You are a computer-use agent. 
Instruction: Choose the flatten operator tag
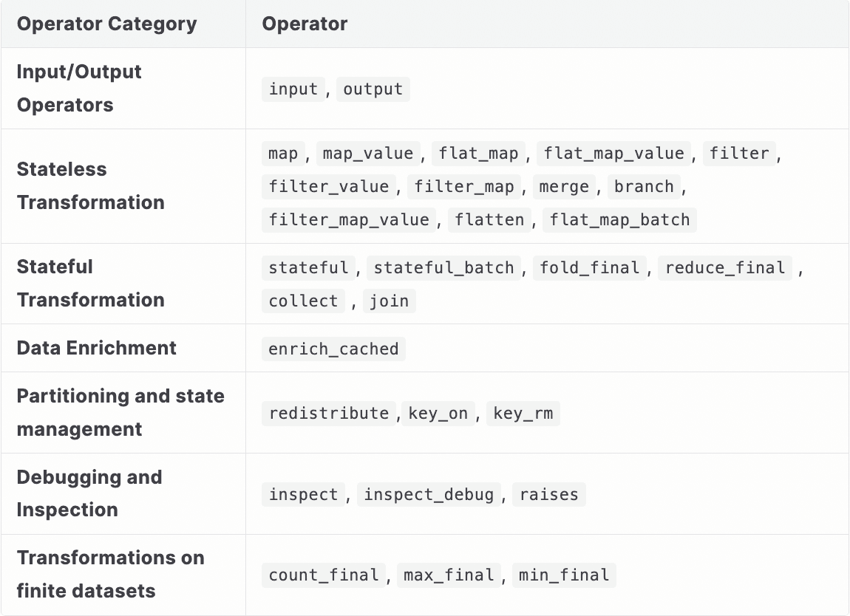coord(489,220)
